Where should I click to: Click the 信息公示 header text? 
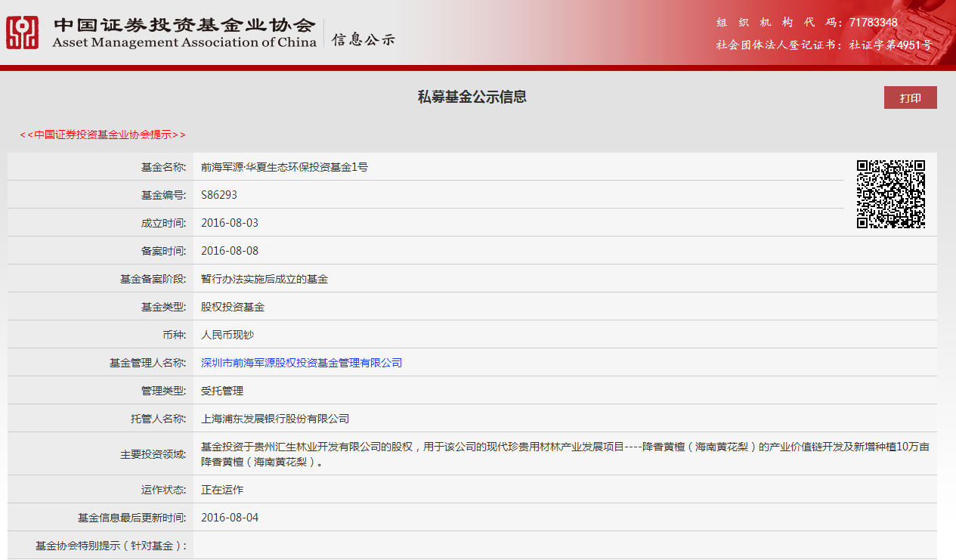coord(364,40)
